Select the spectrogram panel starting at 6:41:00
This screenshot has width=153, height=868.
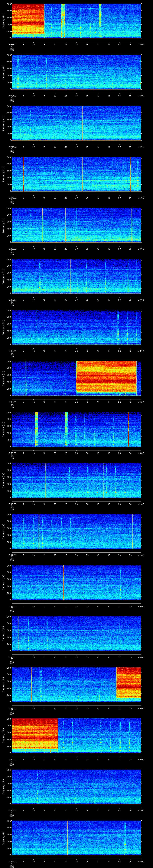tap(76, 531)
